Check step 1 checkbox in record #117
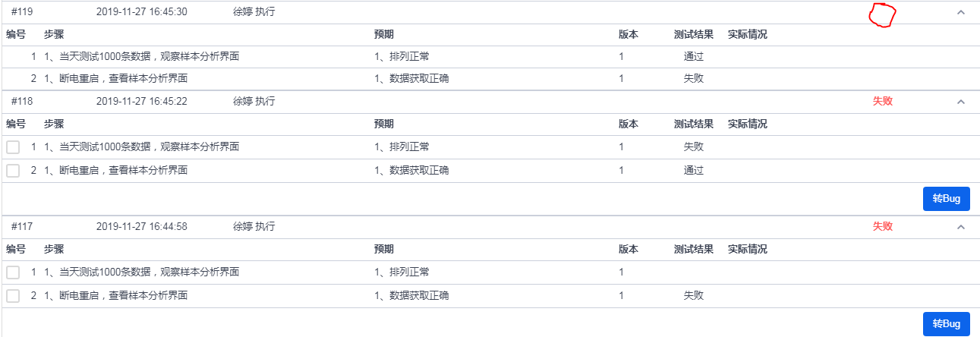The image size is (980, 337). pyautogui.click(x=13, y=272)
